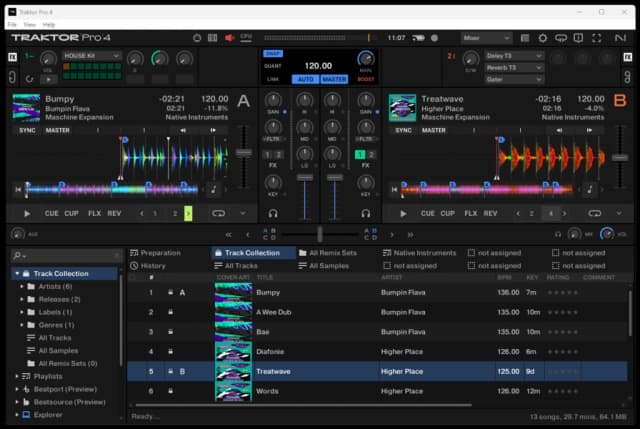Click Deck B tempo fader handle
Viewport: 640px width, 429px height.
point(620,157)
